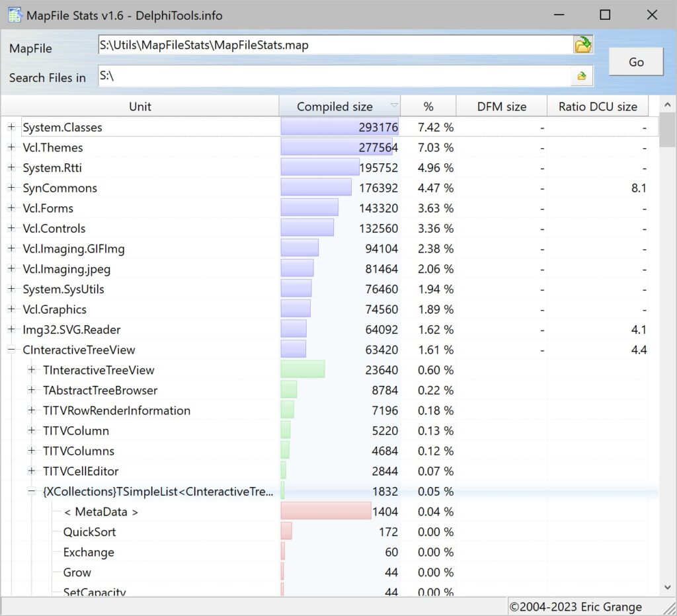Image resolution: width=677 pixels, height=616 pixels.
Task: Select the Vcl.Controls row
Action: point(329,228)
